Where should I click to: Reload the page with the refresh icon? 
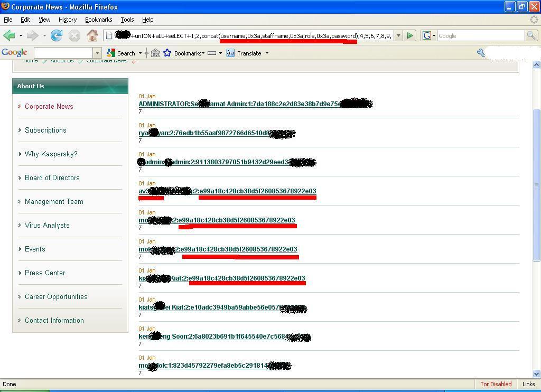(57, 35)
